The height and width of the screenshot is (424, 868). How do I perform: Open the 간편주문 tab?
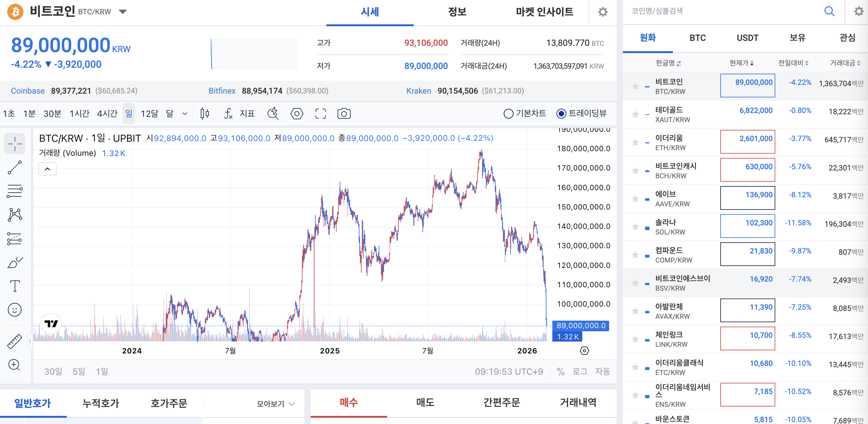point(501,402)
